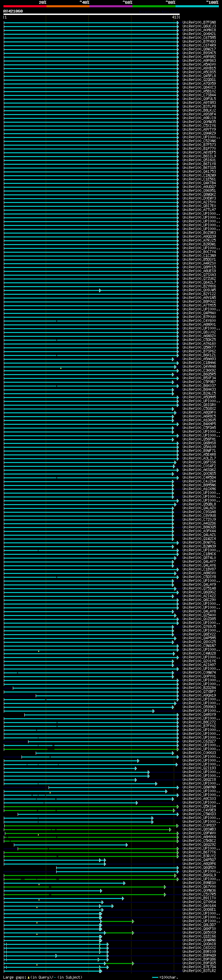Click the cyan ~100% identity legend bar

point(197,7)
